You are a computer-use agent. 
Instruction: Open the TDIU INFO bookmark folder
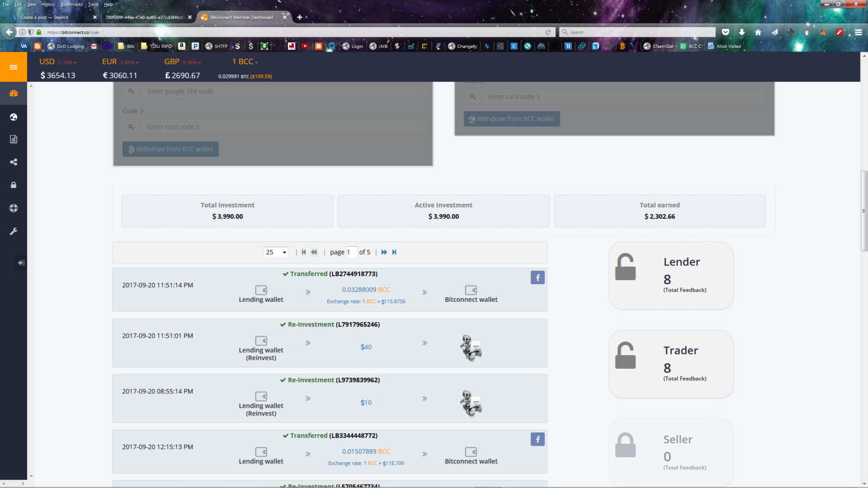point(157,46)
